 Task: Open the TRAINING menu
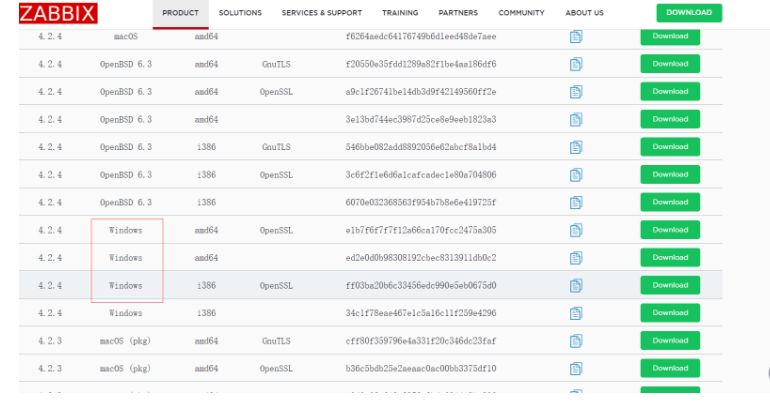400,13
